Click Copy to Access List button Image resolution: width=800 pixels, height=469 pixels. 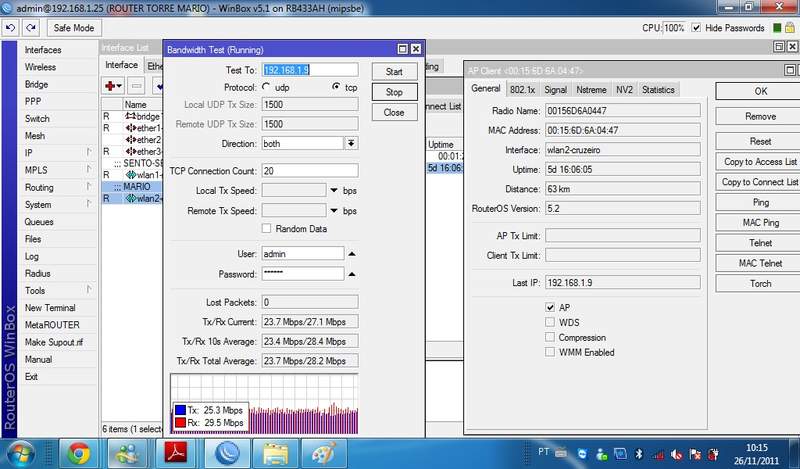[x=760, y=161]
